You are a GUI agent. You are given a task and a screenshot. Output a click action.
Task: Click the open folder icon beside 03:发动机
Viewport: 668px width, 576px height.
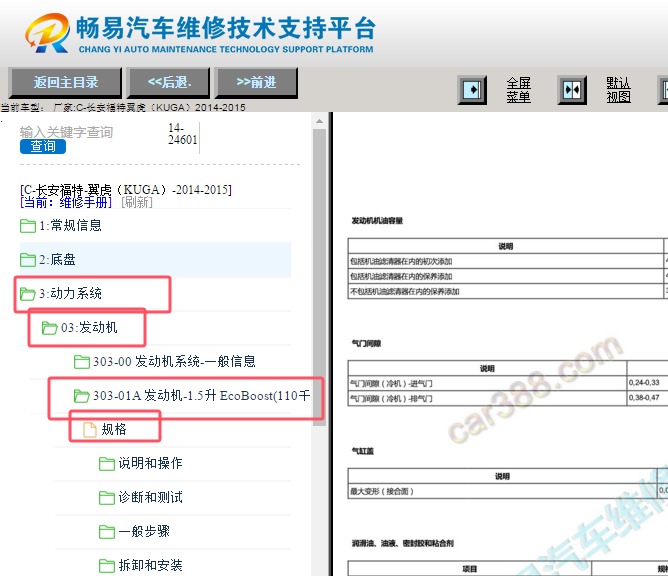tap(49, 328)
